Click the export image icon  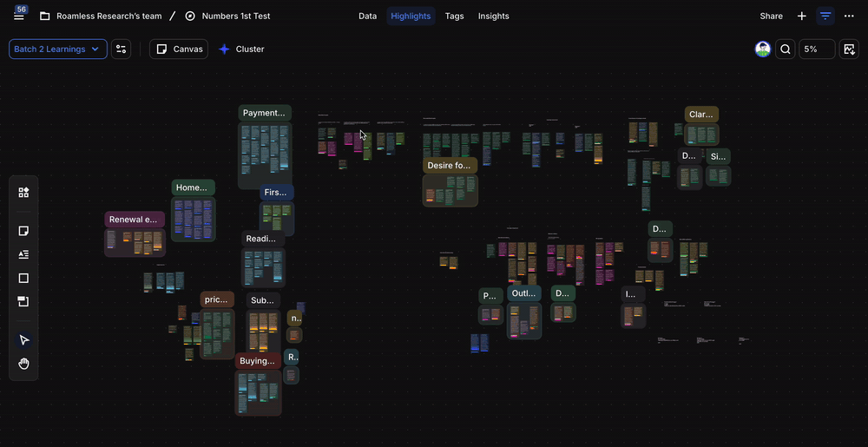(x=849, y=49)
